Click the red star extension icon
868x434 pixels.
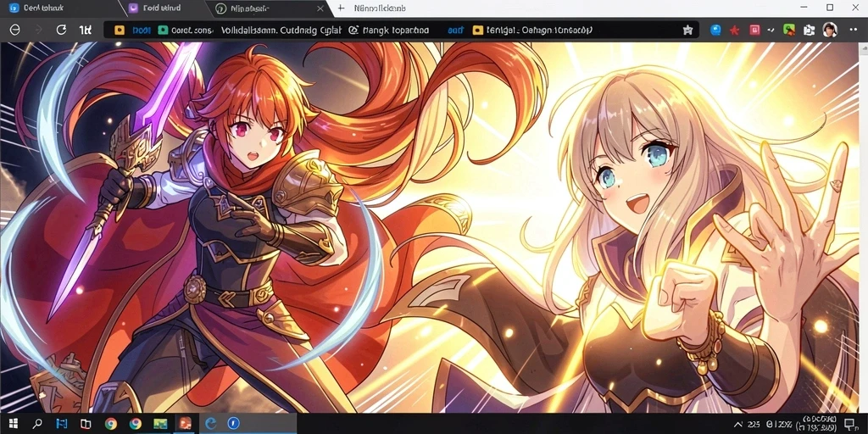click(x=735, y=31)
